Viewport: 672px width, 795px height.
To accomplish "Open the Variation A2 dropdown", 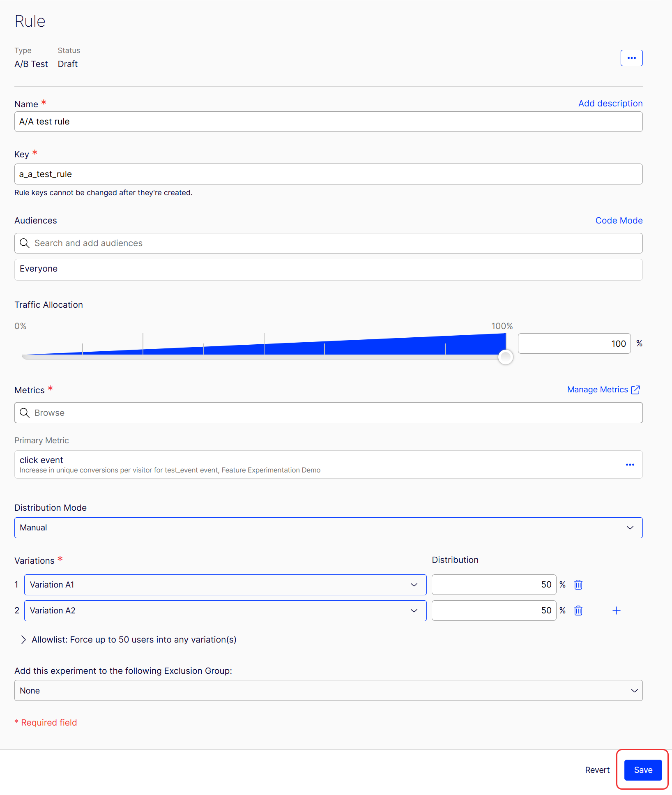I will 225,611.
